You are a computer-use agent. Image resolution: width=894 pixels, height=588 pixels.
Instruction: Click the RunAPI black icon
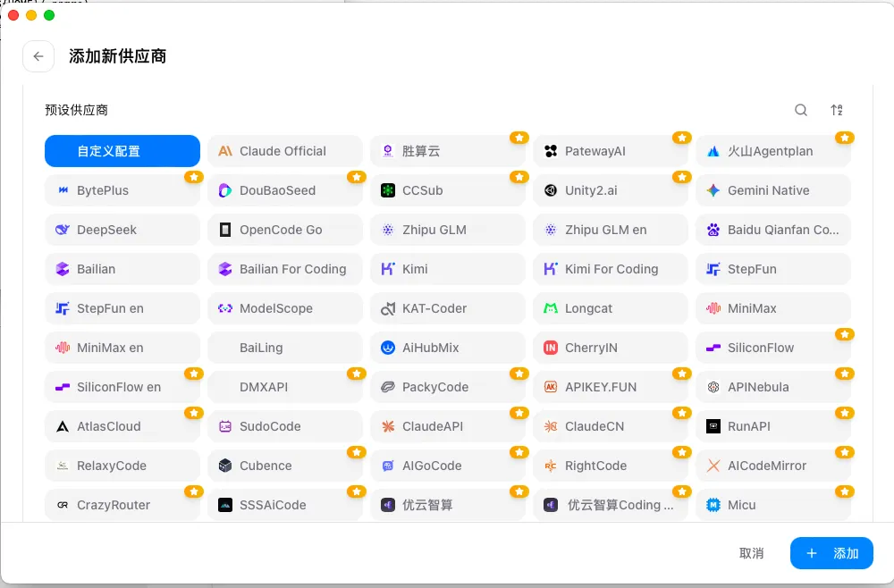click(x=713, y=426)
